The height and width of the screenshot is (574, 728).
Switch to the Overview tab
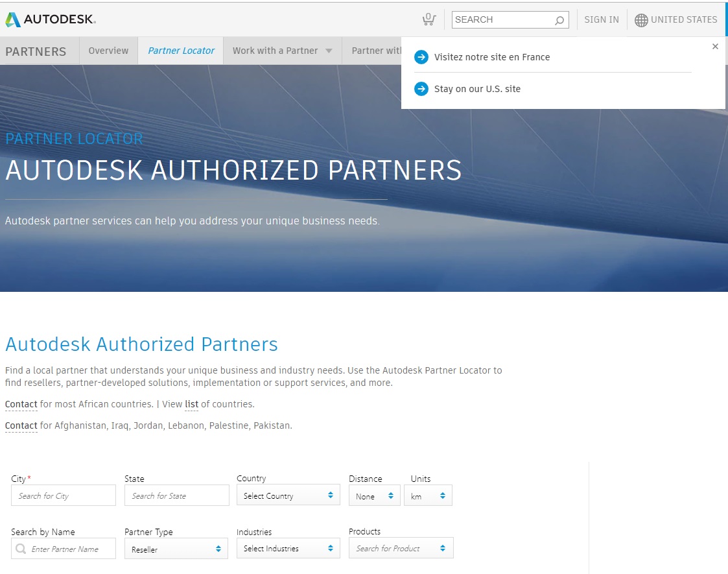pyautogui.click(x=108, y=50)
